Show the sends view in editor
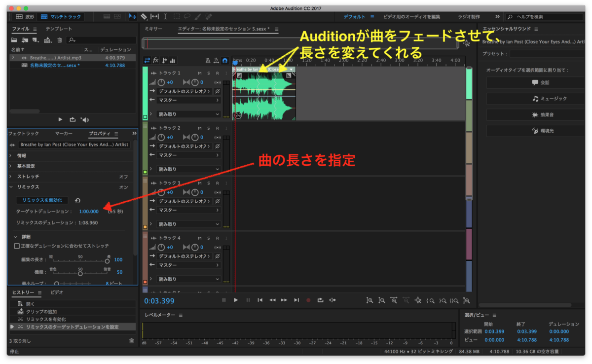The image size is (592, 364). [165, 60]
